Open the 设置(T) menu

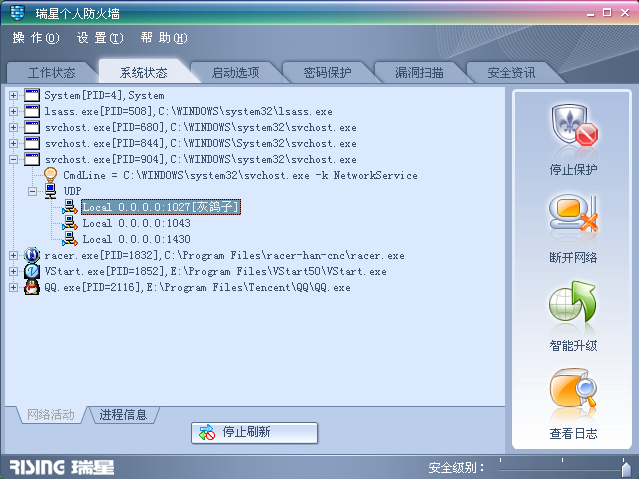tap(100, 38)
